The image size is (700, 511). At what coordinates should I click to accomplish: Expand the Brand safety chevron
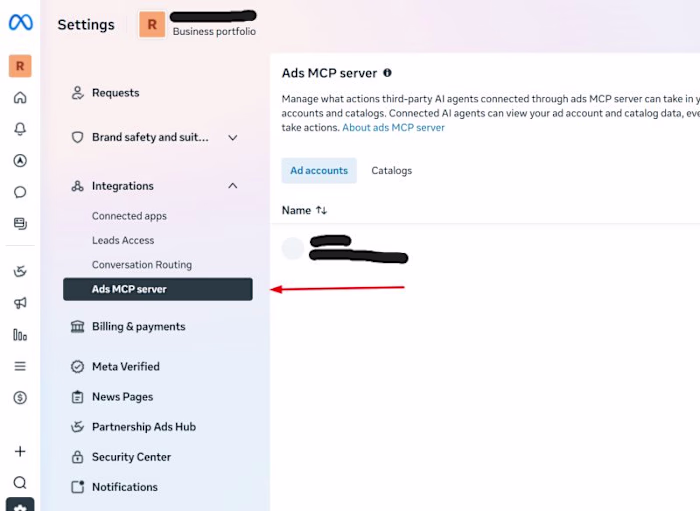(x=233, y=137)
